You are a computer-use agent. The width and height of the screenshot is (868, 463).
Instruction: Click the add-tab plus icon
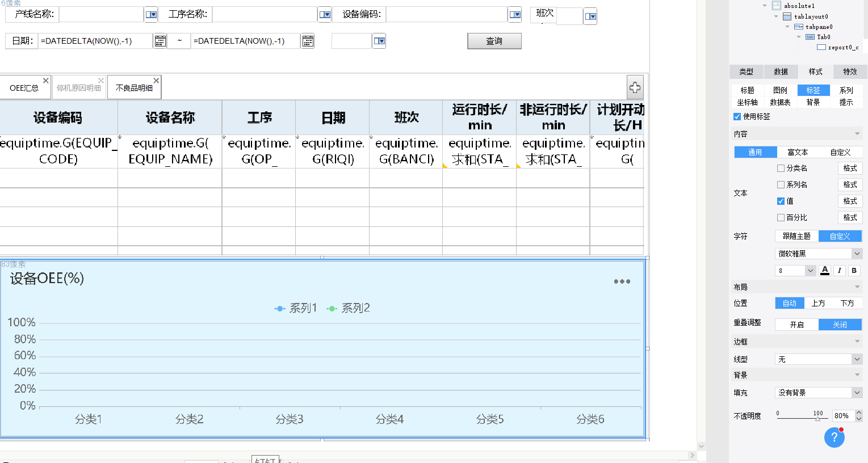pos(635,87)
